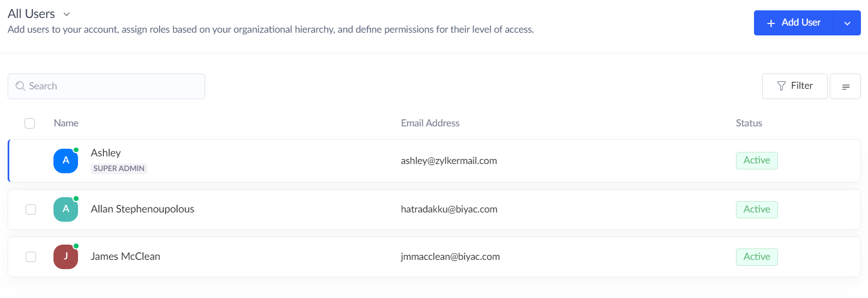The width and height of the screenshot is (868, 298).
Task: Expand the All Users view dropdown
Action: tap(67, 14)
